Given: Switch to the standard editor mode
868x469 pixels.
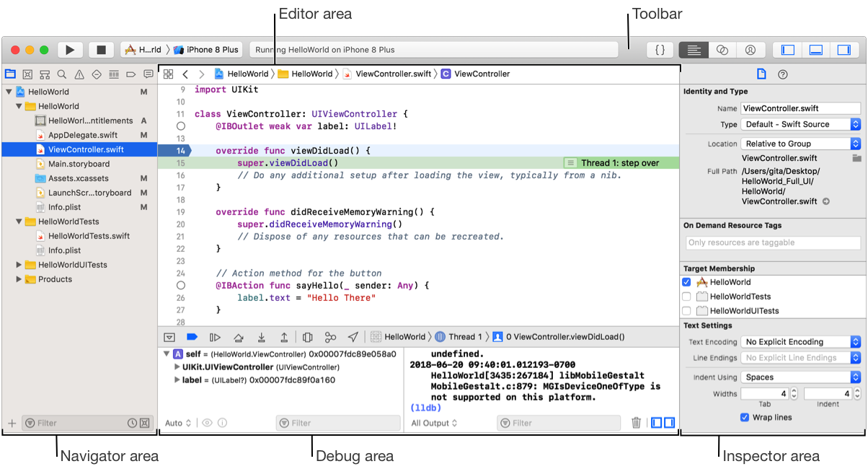Looking at the screenshot, I should (694, 50).
